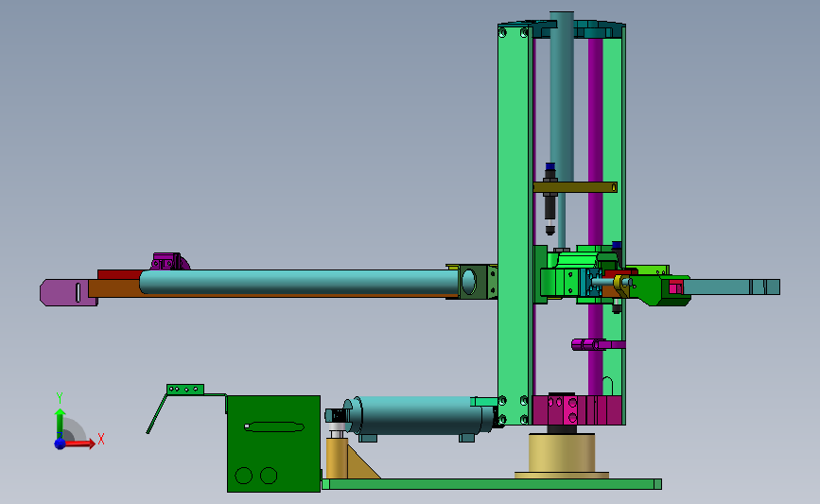This screenshot has width=820, height=504.
Task: Select the left circular hole on the green box
Action: pos(244,476)
